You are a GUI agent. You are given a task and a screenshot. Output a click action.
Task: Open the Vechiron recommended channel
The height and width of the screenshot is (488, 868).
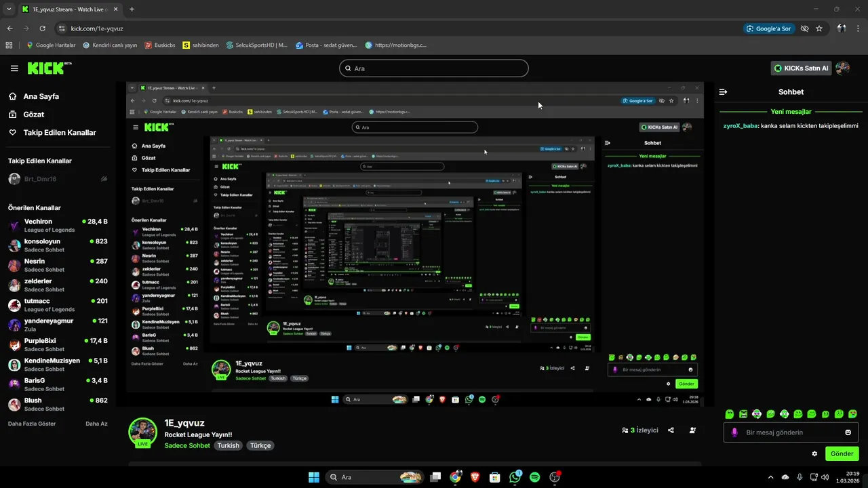58,226
